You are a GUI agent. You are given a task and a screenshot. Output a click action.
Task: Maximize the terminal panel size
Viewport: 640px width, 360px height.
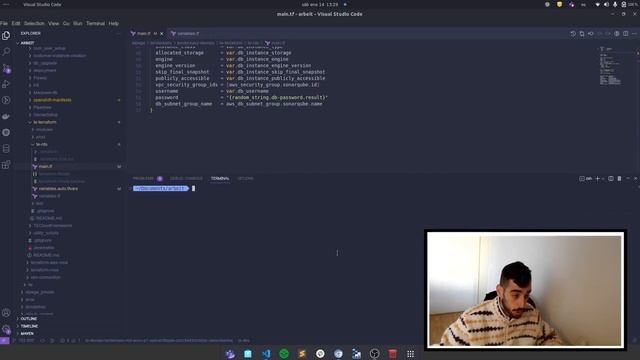click(628, 178)
